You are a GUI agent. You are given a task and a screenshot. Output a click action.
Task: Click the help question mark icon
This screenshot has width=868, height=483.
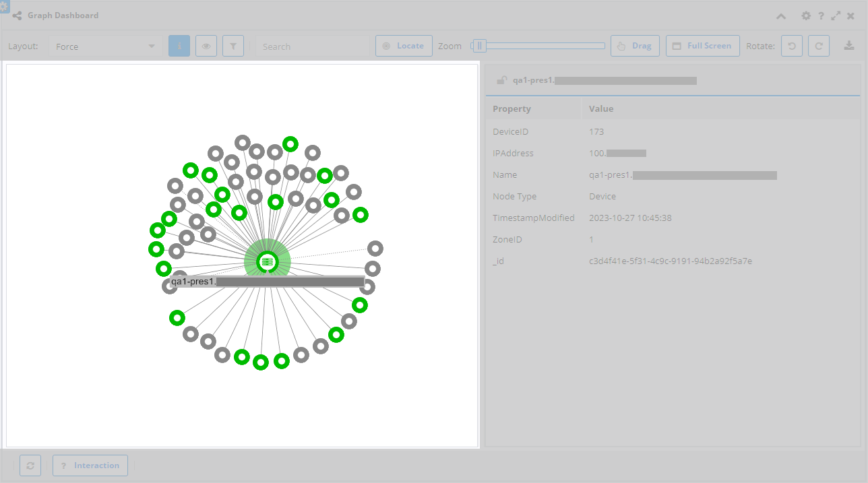pyautogui.click(x=821, y=15)
